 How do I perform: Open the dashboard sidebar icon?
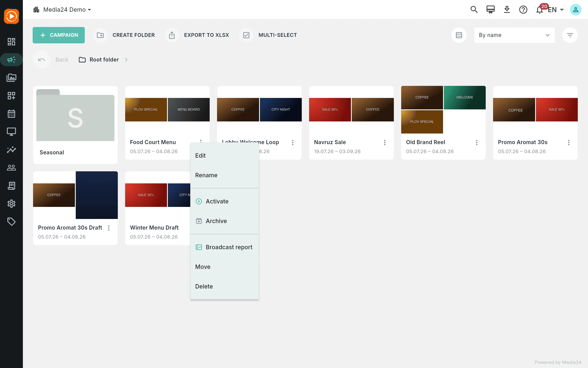click(x=11, y=42)
